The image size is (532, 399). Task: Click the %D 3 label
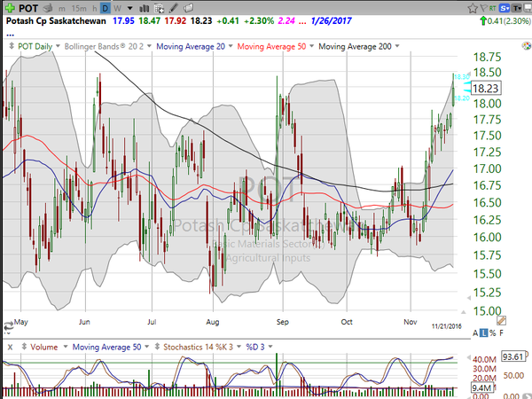click(x=255, y=347)
